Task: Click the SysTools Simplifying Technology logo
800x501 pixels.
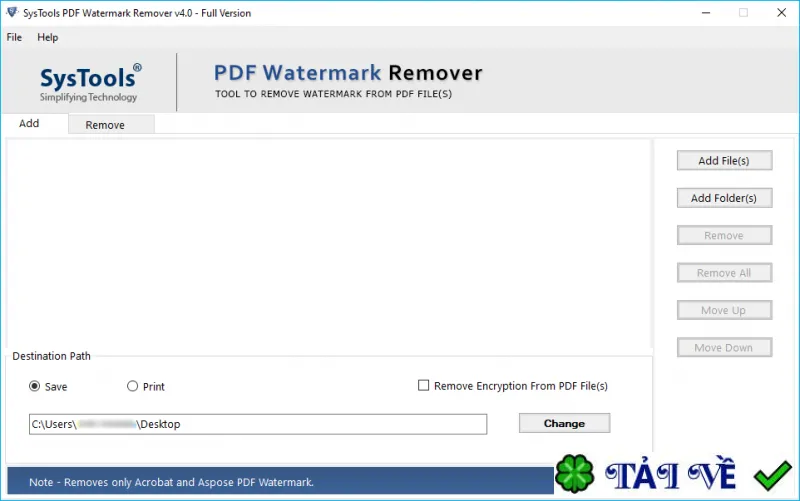Action: point(89,83)
